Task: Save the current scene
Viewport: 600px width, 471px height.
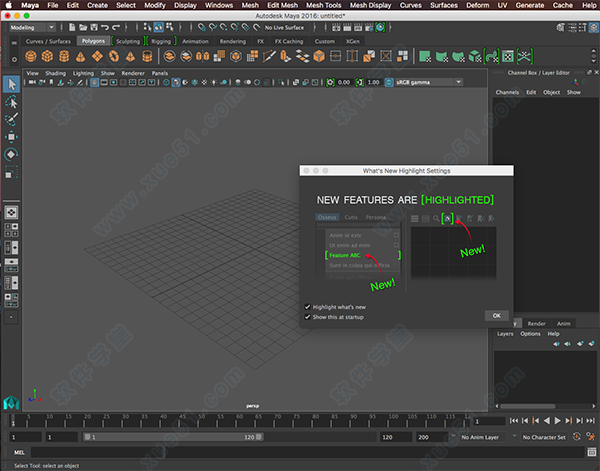Action: click(94, 27)
